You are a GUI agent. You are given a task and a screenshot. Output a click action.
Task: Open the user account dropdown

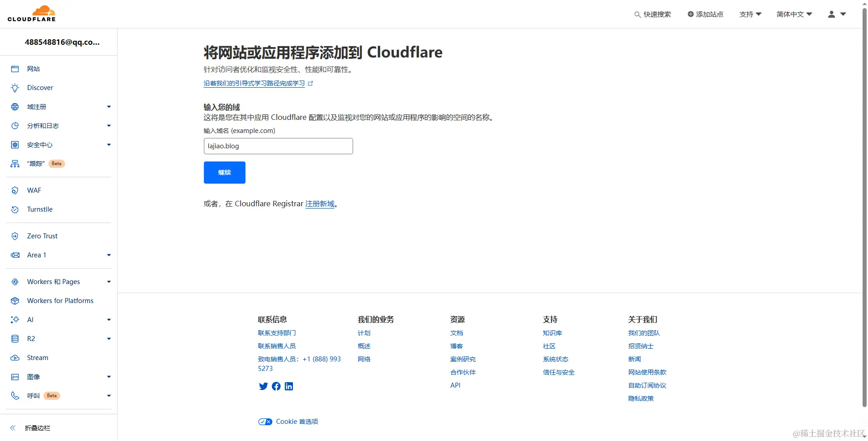coord(837,14)
